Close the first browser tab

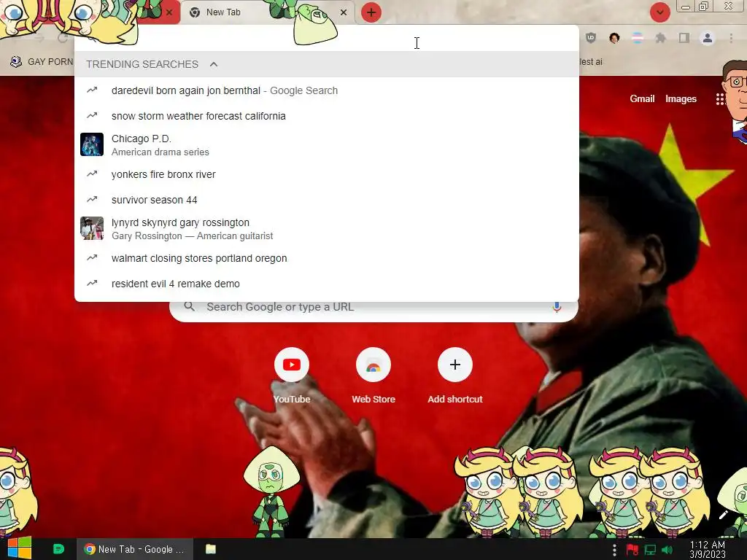[169, 12]
